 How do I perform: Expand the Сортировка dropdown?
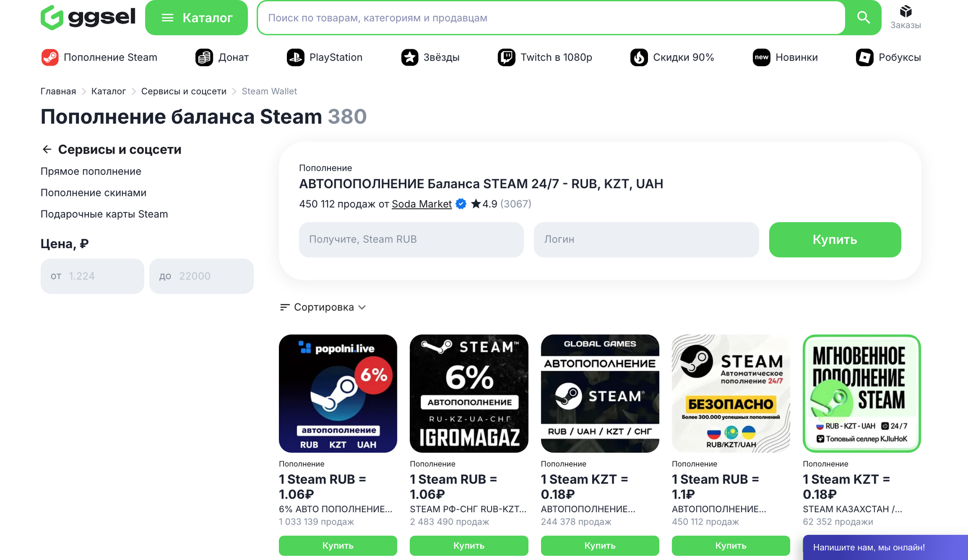click(323, 307)
